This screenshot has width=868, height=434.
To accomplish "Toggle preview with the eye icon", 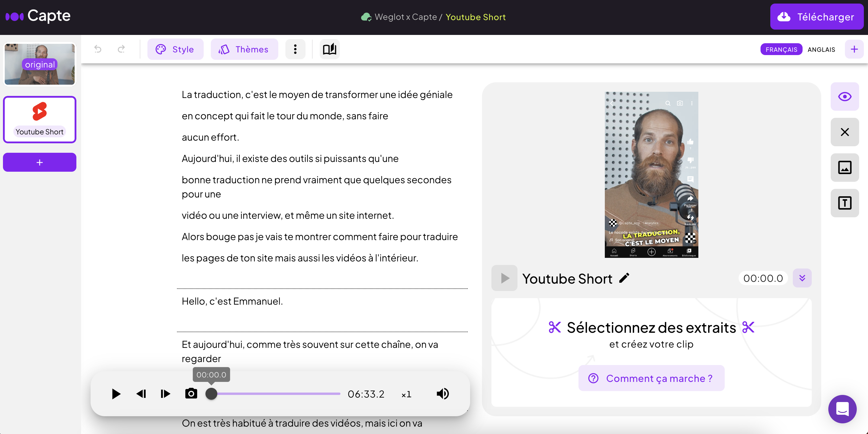I will [x=845, y=97].
